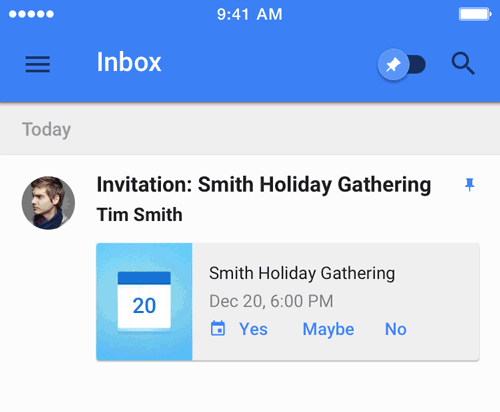This screenshot has height=412, width=500.
Task: Click the Today section header
Action: coord(46,129)
